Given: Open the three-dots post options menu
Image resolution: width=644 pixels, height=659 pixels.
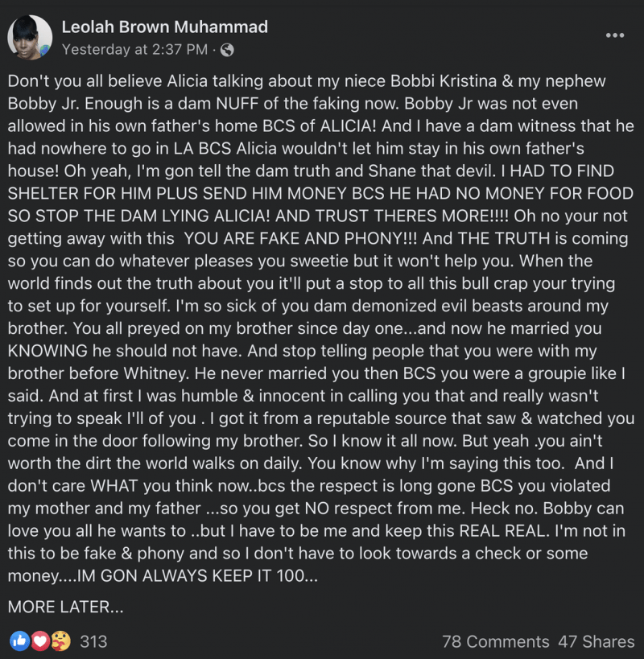Looking at the screenshot, I should coord(614,35).
